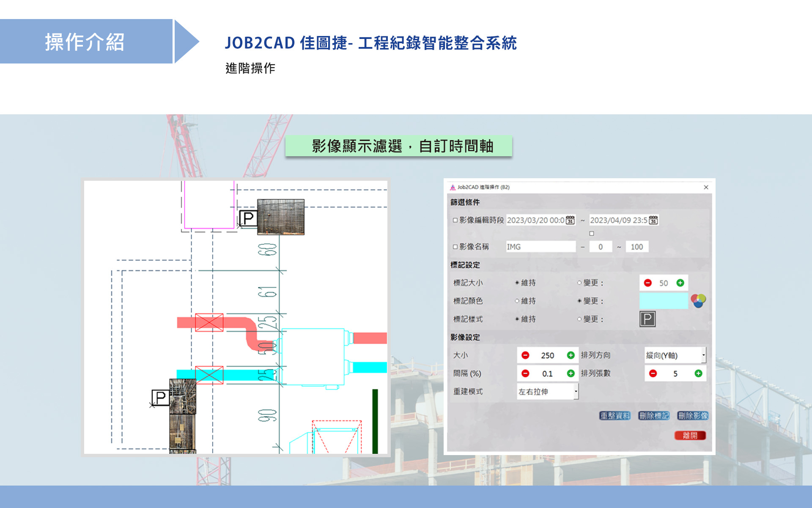Image resolution: width=812 pixels, height=508 pixels.
Task: Open calendar for start date 2023/03/20
Action: tap(570, 220)
